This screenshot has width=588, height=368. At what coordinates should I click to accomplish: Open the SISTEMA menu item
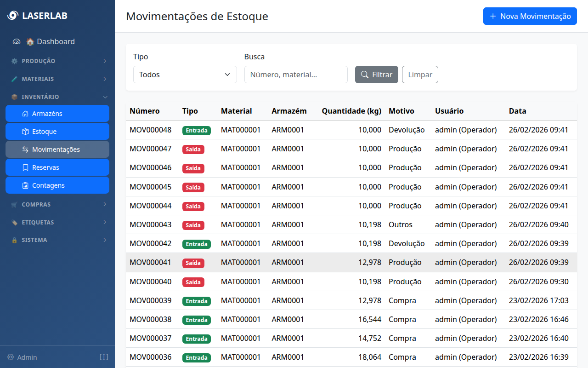point(57,240)
